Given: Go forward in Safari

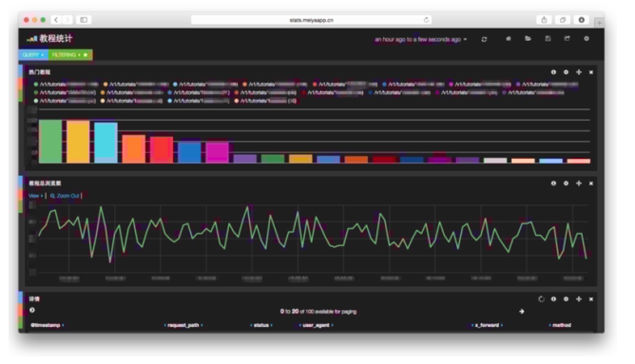Looking at the screenshot, I should (x=67, y=20).
